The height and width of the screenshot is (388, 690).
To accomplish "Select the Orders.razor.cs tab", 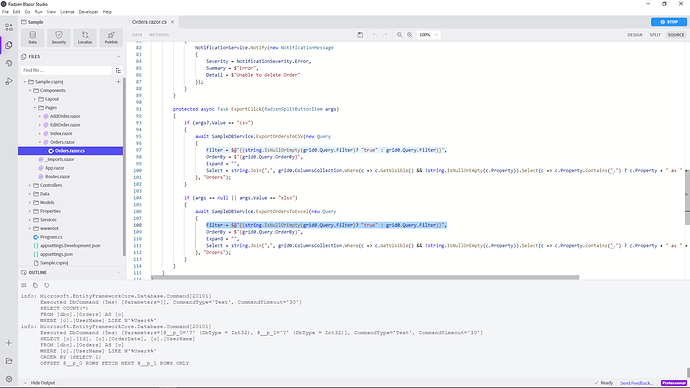I will tap(149, 22).
